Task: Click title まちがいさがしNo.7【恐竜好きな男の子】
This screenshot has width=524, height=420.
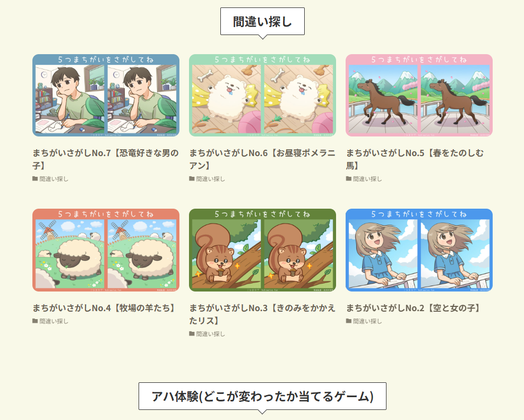Action: click(x=106, y=159)
